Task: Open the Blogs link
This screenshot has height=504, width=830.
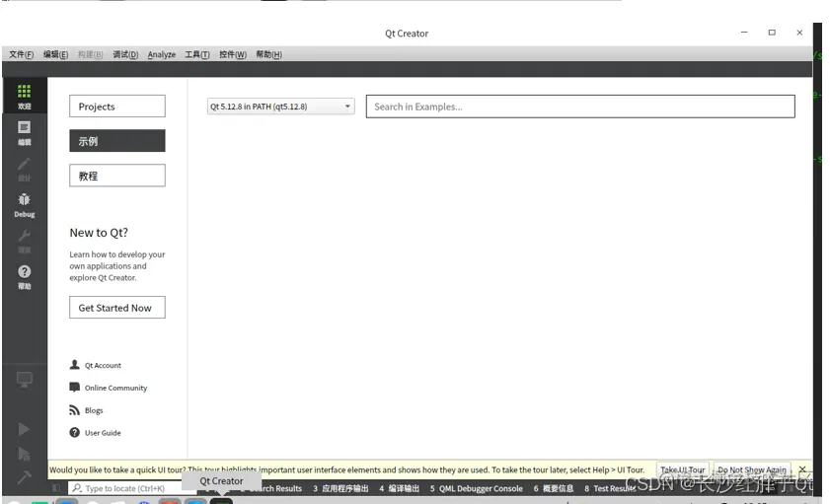Action: click(86, 410)
